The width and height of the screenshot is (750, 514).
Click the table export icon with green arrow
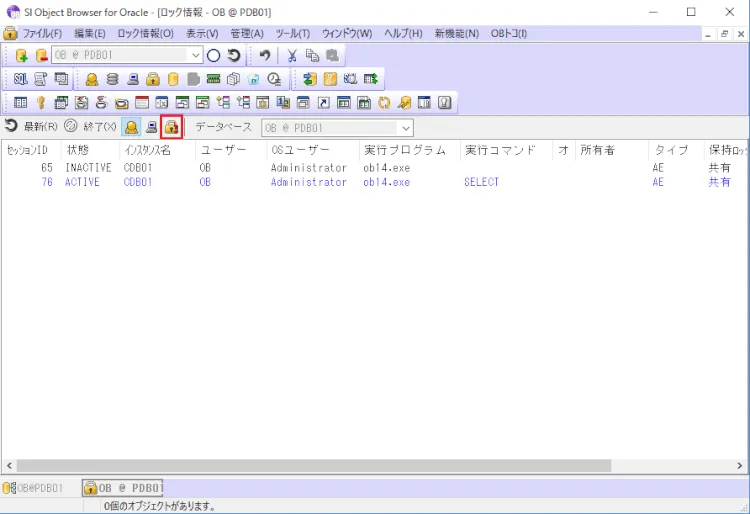click(371, 79)
